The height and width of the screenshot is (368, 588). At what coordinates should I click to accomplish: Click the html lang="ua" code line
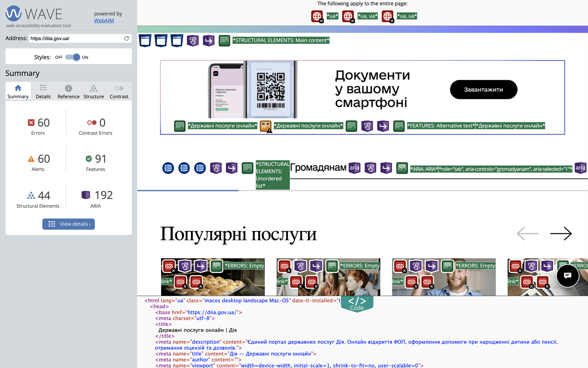(x=243, y=301)
